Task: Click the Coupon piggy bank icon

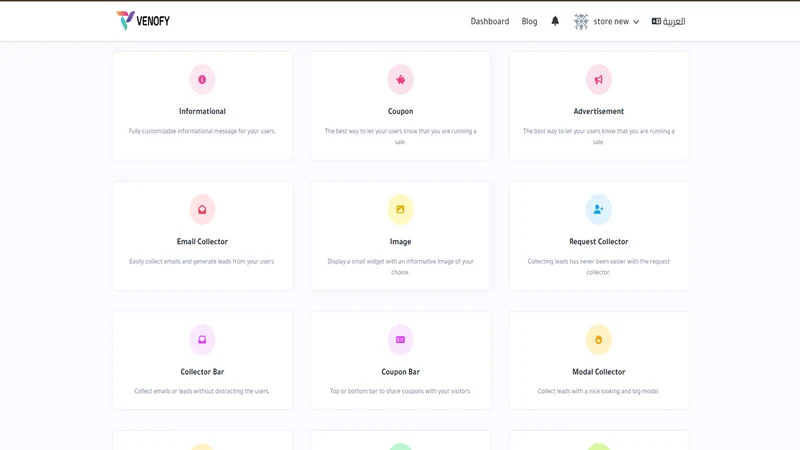Action: click(401, 80)
